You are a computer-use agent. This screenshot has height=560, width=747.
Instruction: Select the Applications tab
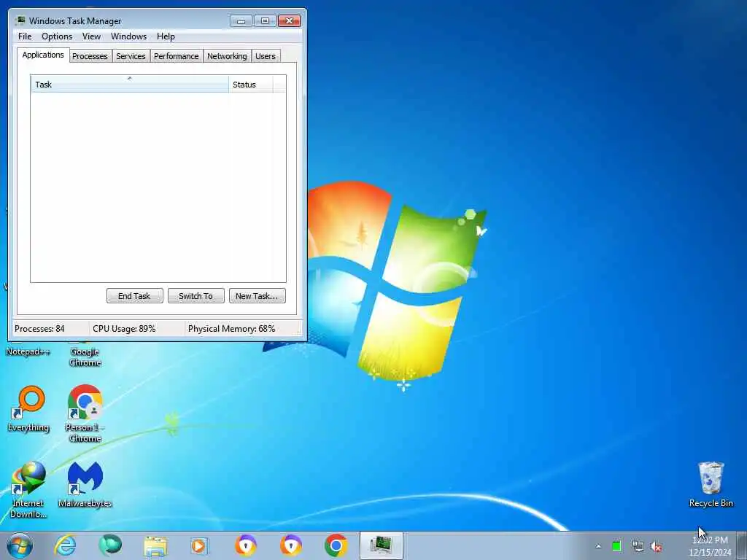43,55
